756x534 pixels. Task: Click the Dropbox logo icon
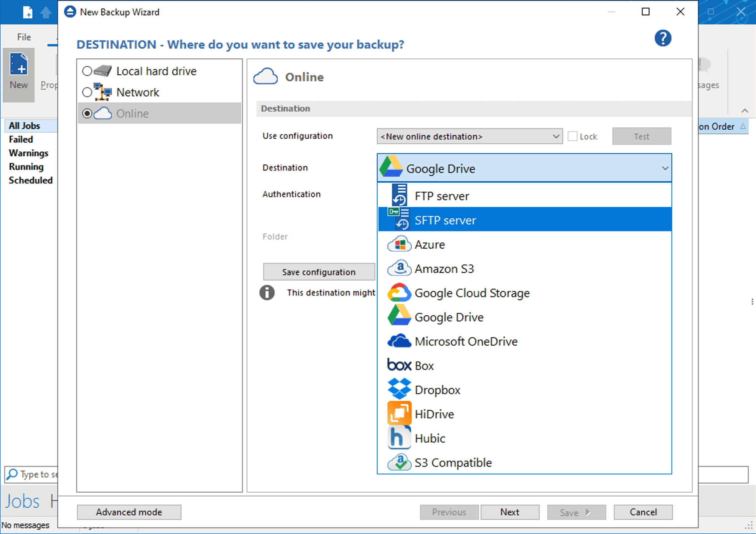(399, 389)
